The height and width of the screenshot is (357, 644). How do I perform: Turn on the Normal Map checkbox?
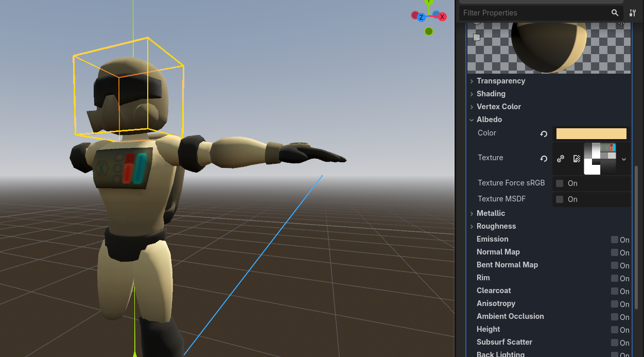pos(614,252)
